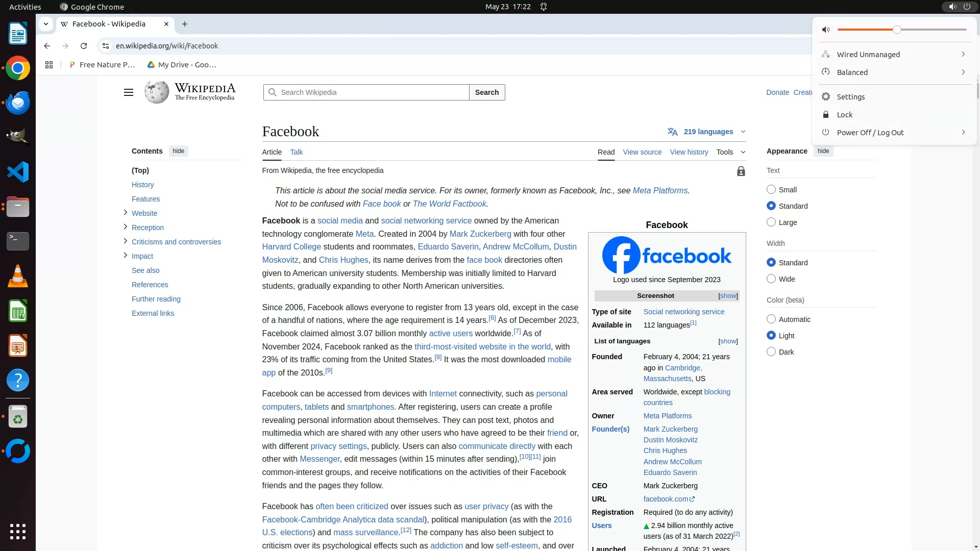Switch color to Dark mode

tap(771, 352)
